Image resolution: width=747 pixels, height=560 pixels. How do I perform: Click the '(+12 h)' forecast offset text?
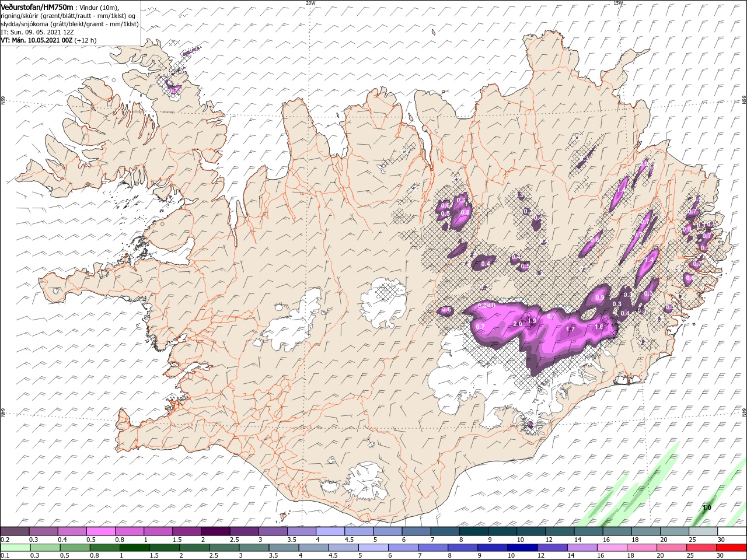tap(85, 40)
